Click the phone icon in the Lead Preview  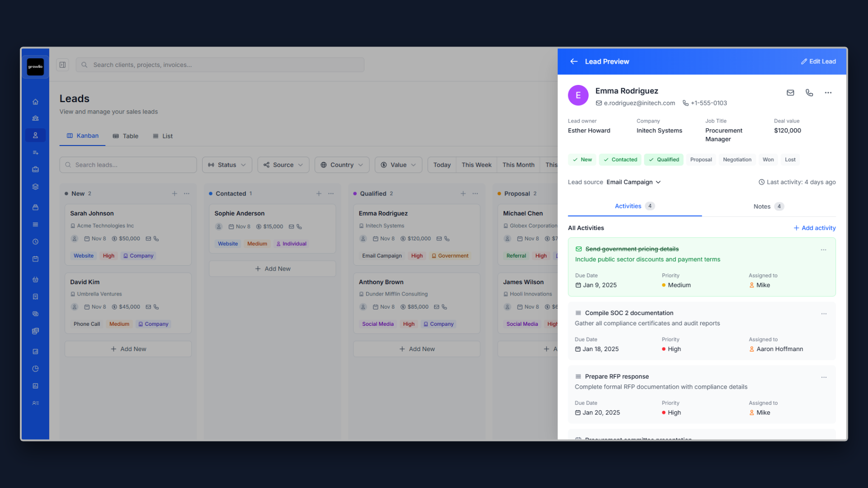[x=809, y=93]
